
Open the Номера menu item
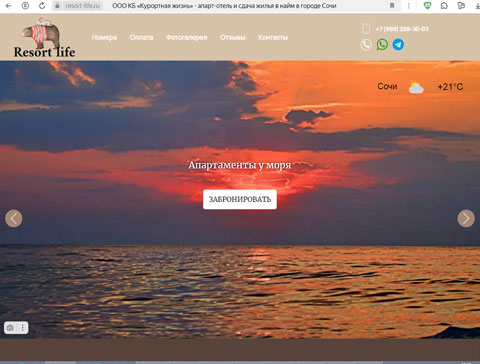click(x=104, y=37)
